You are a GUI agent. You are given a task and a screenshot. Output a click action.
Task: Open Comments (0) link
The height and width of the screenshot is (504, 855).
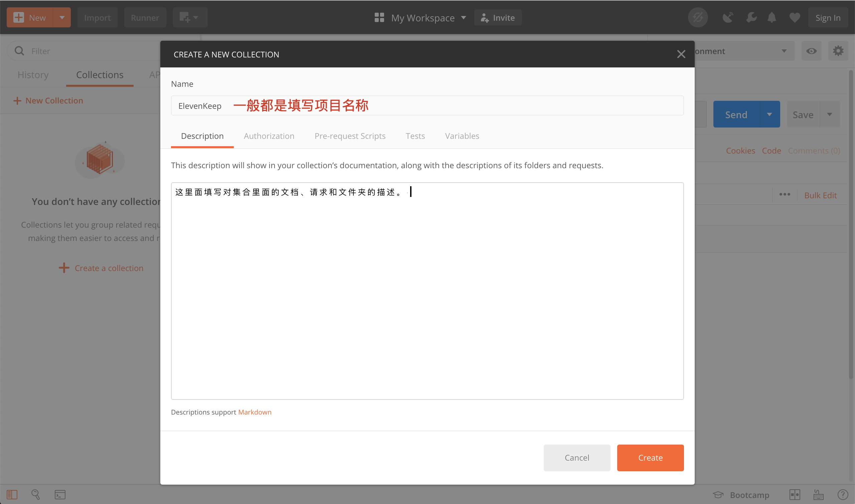pyautogui.click(x=814, y=151)
